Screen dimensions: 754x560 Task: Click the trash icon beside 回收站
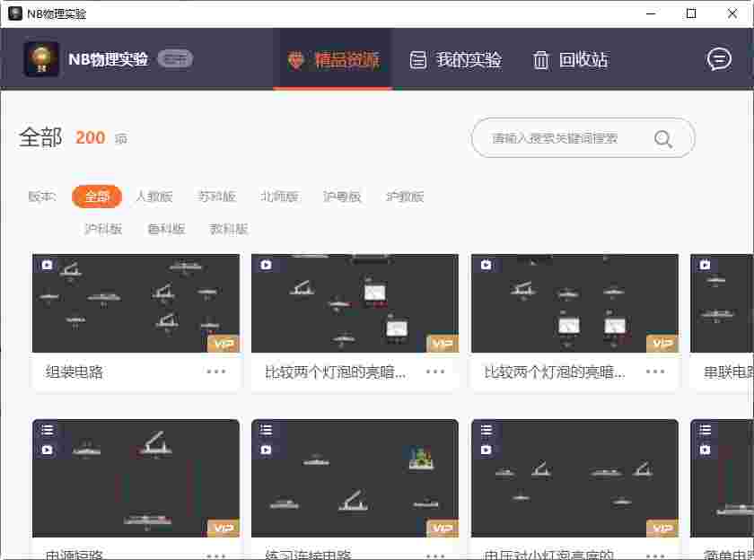540,59
